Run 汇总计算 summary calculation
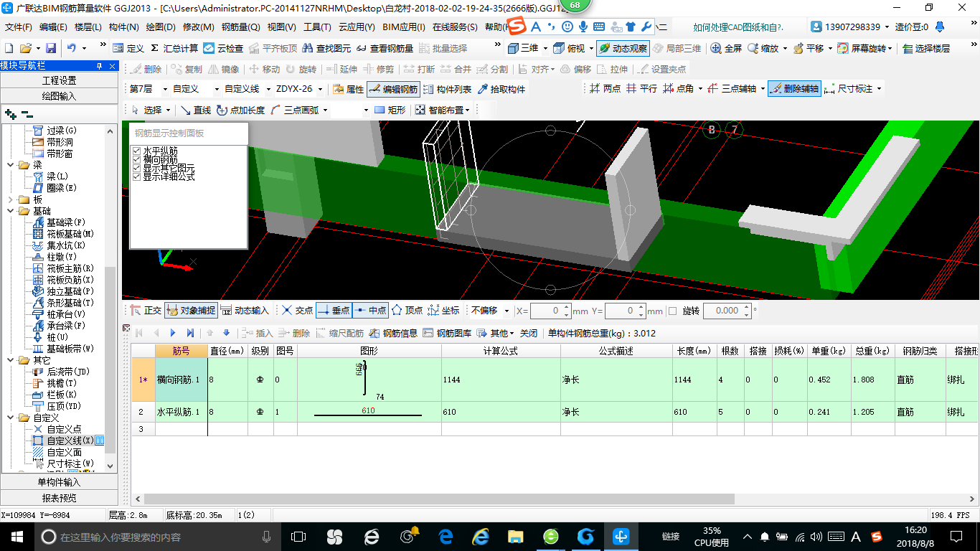The height and width of the screenshot is (551, 980). pos(174,48)
